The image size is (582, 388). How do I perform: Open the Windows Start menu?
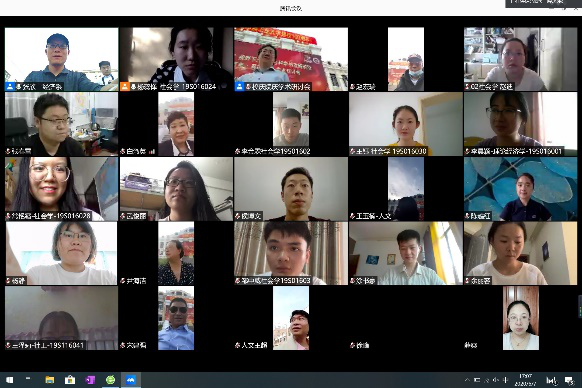(x=9, y=380)
